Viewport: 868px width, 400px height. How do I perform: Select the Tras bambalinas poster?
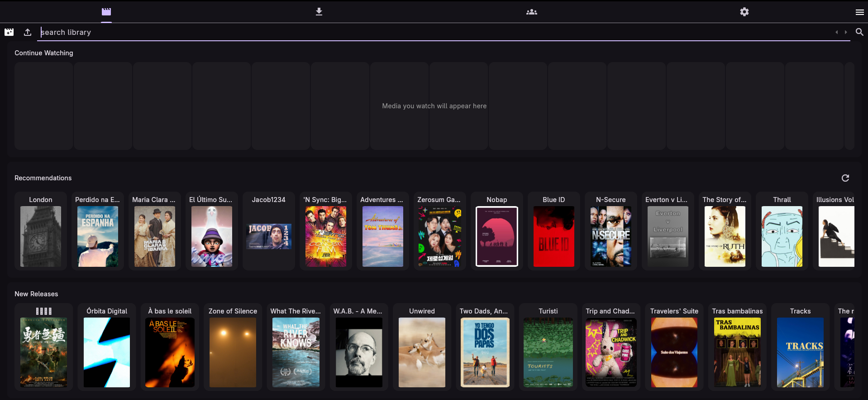pos(737,352)
